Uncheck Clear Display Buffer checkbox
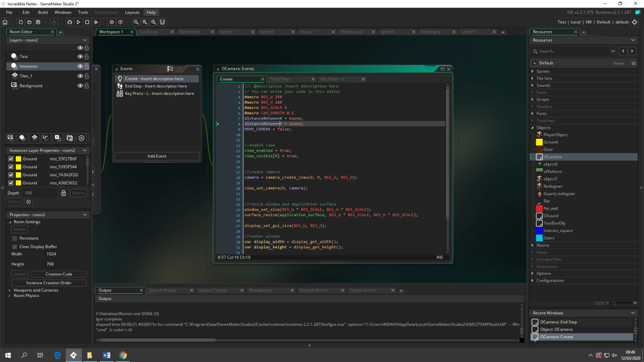Image resolution: width=644 pixels, height=362 pixels. [15, 247]
